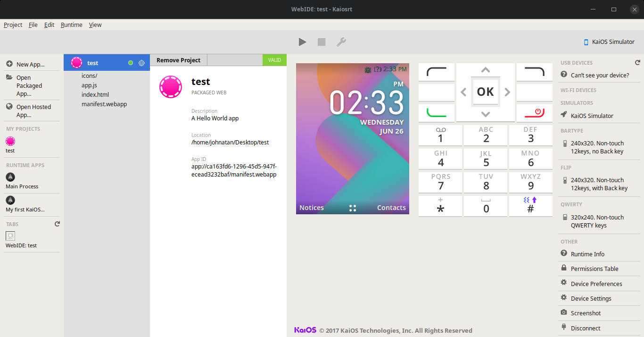Open the View menu
The height and width of the screenshot is (337, 644).
coord(95,25)
